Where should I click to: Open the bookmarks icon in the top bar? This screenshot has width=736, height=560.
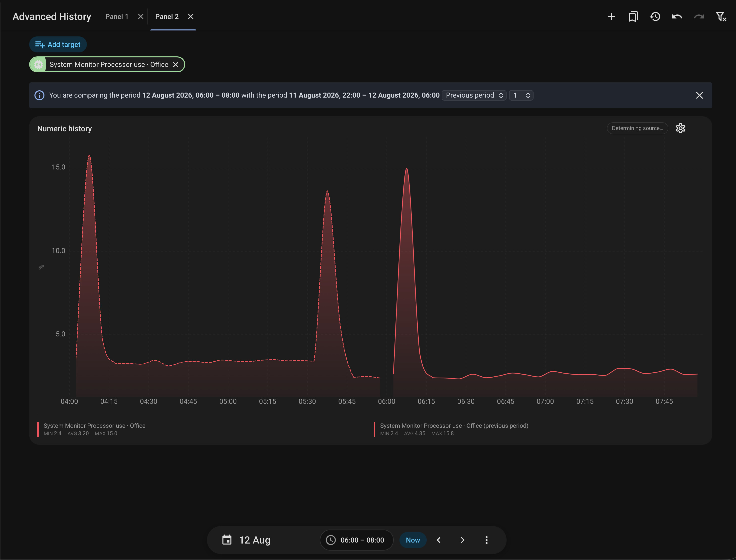(x=633, y=17)
